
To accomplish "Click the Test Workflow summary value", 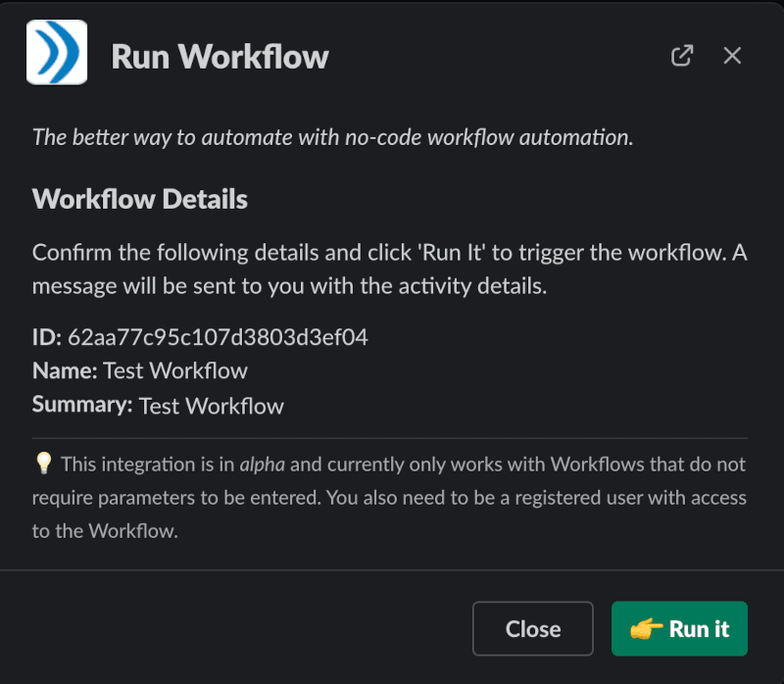I will [211, 406].
